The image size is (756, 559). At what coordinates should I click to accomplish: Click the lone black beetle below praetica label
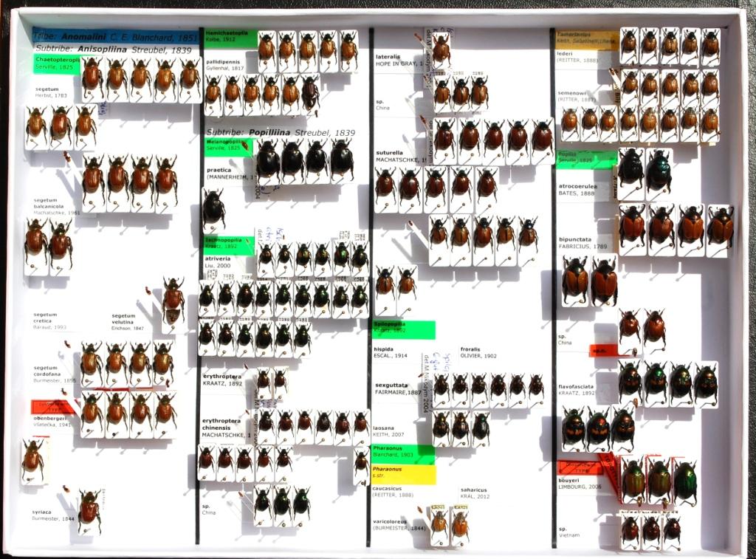pos(213,208)
